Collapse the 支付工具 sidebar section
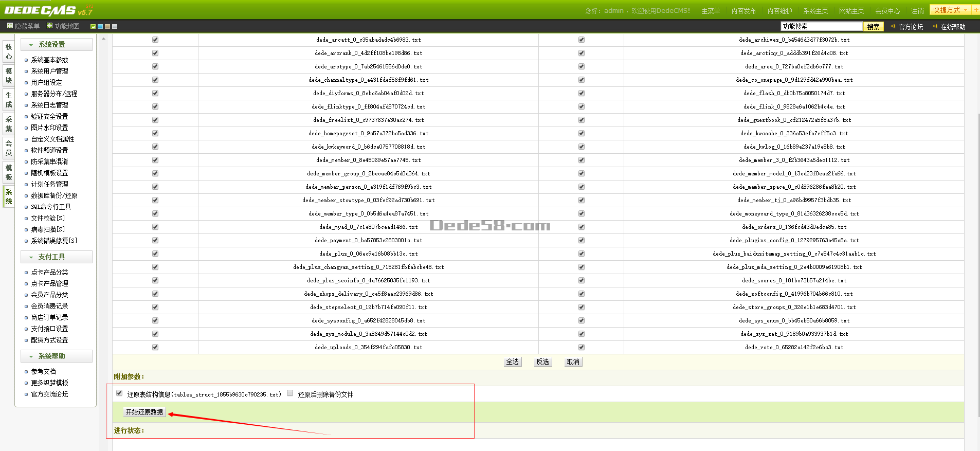This screenshot has height=451, width=980. (57, 257)
